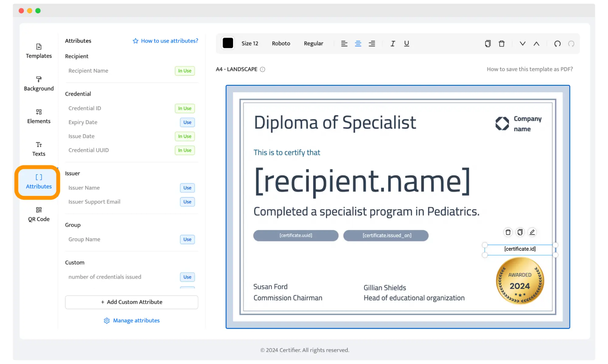Click In Use badge for Credential ID
The image size is (608, 364).
click(185, 108)
